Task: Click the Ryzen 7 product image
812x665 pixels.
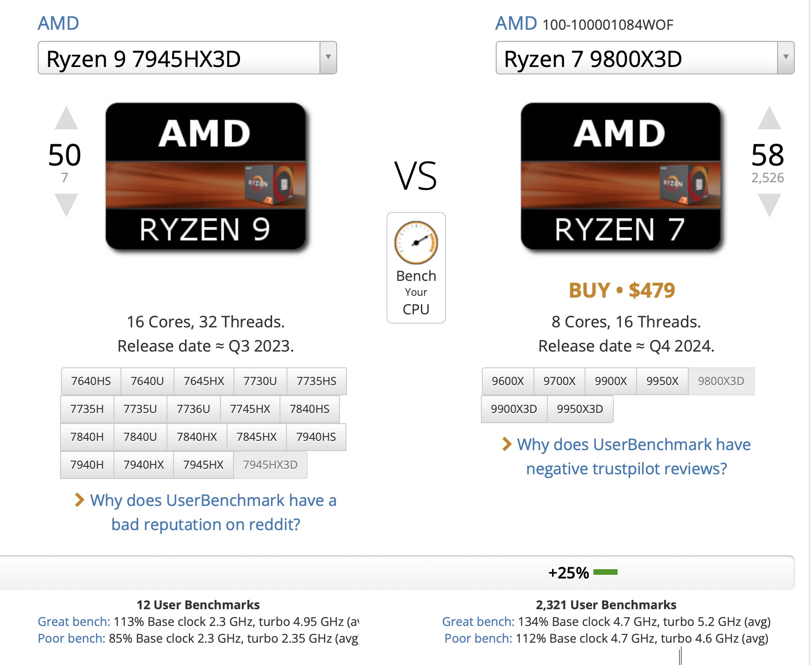Action: pos(620,176)
